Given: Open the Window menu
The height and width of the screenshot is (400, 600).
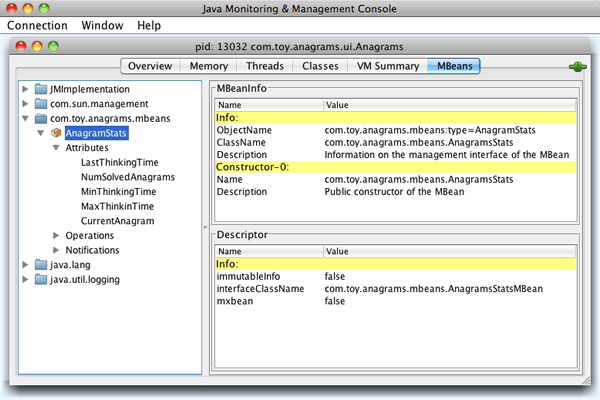Looking at the screenshot, I should click(x=103, y=24).
